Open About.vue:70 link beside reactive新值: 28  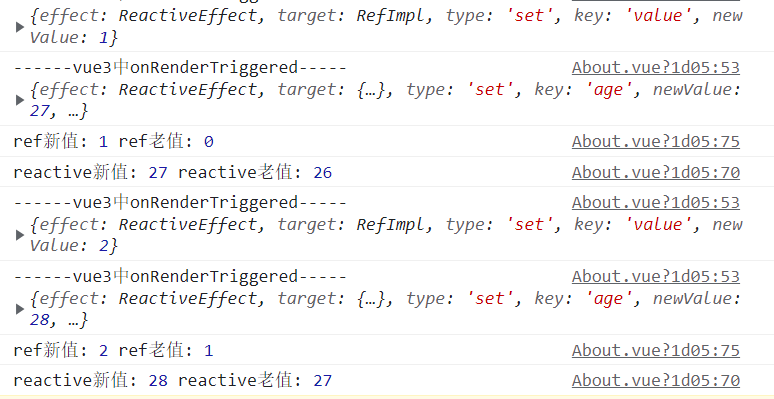[x=656, y=381]
